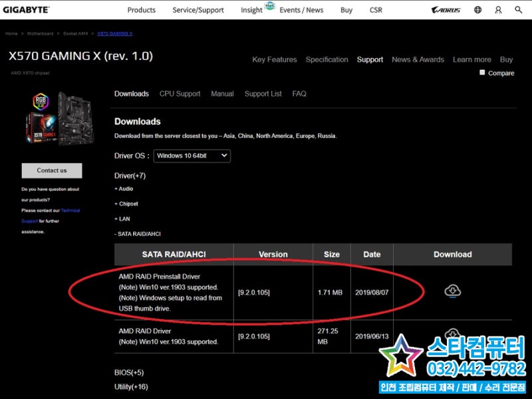Click the globe language selector icon
Image resolution: width=532 pixels, height=399 pixels.
(477, 10)
